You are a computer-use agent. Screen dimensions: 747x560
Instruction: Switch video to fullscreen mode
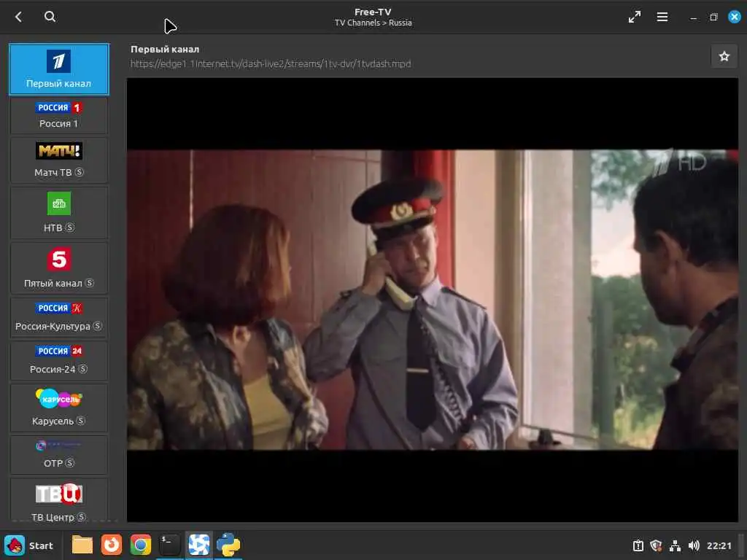click(x=634, y=17)
